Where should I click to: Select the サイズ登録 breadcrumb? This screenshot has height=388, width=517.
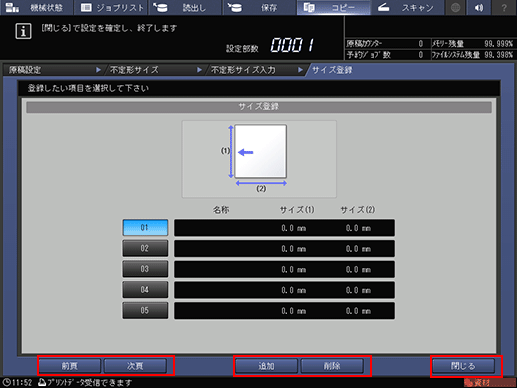(x=332, y=70)
